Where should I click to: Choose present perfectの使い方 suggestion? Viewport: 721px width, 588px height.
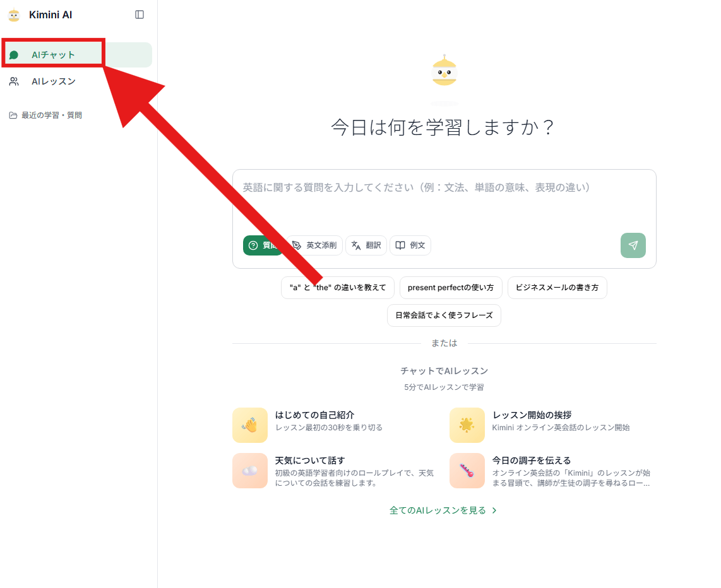point(451,288)
